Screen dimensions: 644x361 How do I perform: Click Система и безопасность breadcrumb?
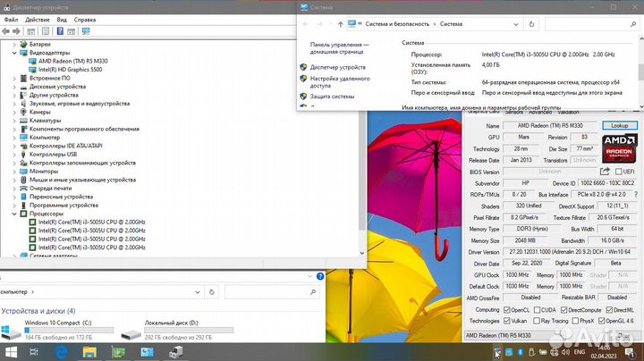click(x=397, y=24)
